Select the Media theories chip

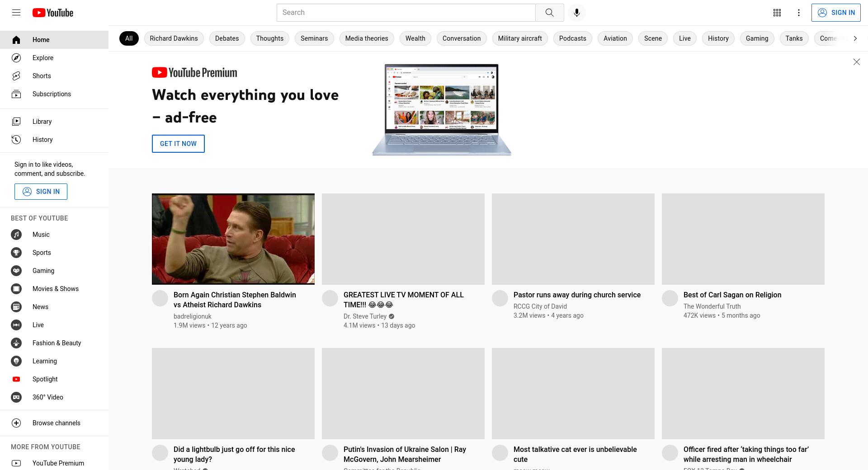click(x=367, y=38)
